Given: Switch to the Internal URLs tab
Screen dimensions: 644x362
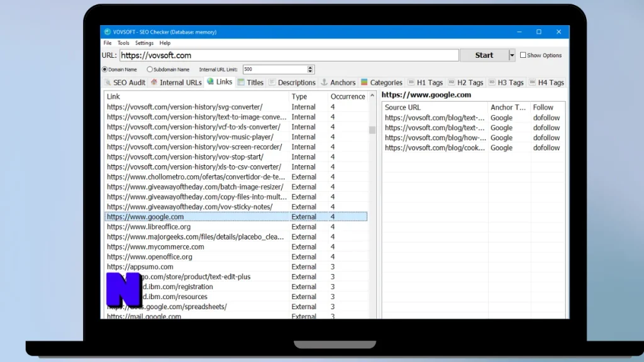Looking at the screenshot, I should [x=176, y=82].
